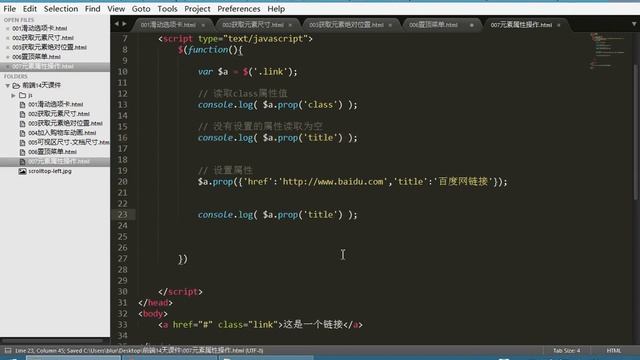Close the 003获取元素绝对位置.html tab
640x360 pixels.
pyautogui.click(x=390, y=25)
